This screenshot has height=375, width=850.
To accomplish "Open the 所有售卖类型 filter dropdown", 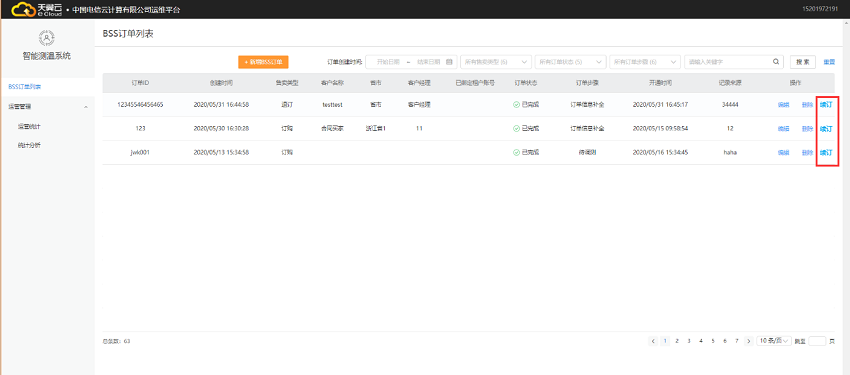I will pos(496,62).
